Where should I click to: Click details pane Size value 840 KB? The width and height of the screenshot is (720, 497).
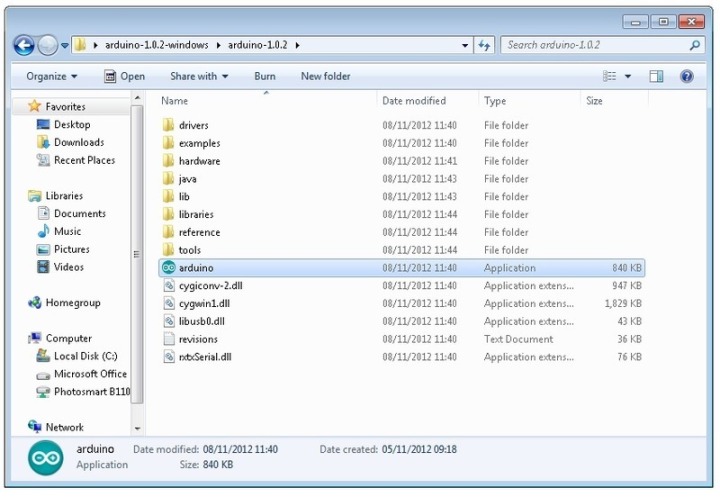[218, 465]
